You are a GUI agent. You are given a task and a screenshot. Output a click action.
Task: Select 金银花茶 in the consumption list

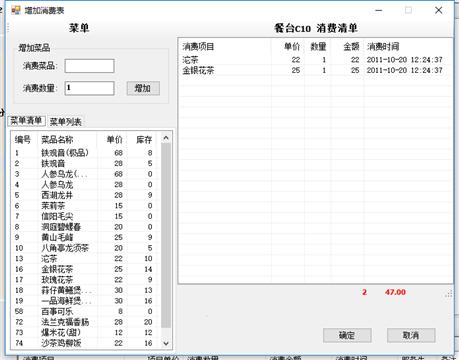click(x=315, y=70)
